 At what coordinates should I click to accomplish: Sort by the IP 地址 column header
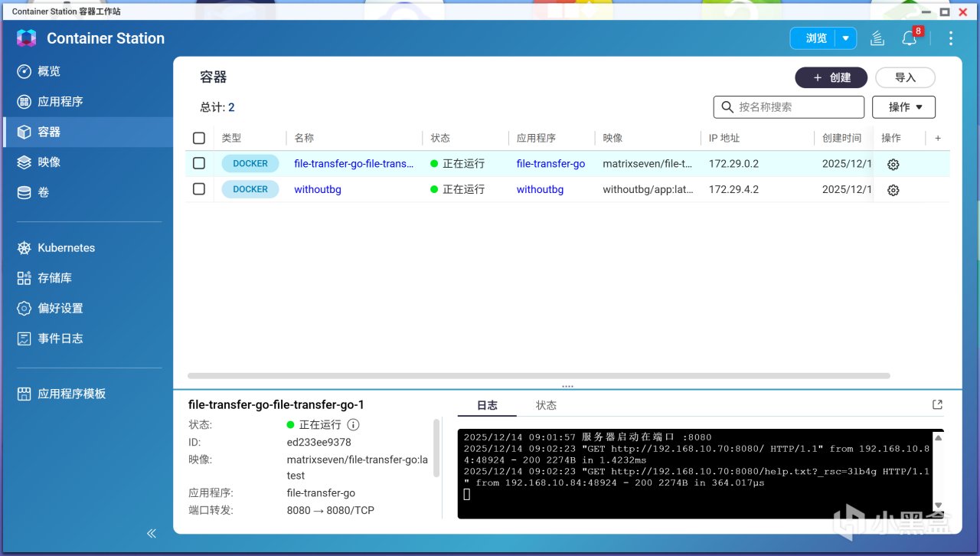pyautogui.click(x=724, y=139)
